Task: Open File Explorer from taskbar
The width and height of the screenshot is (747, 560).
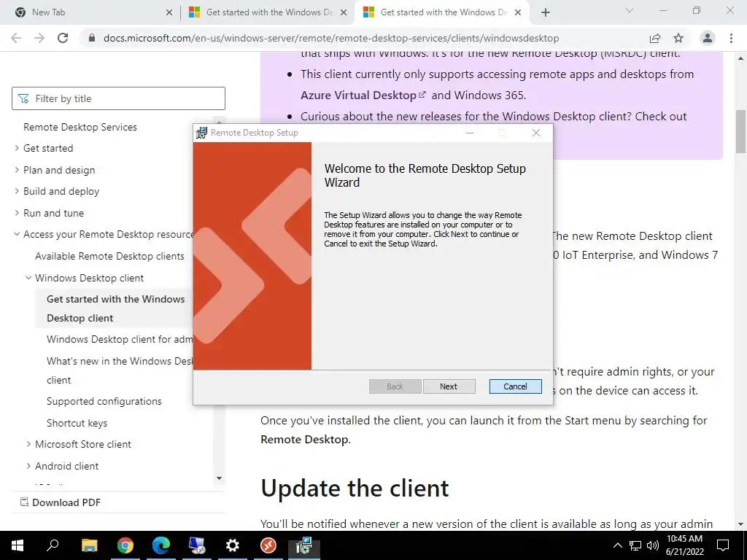Action: click(89, 545)
